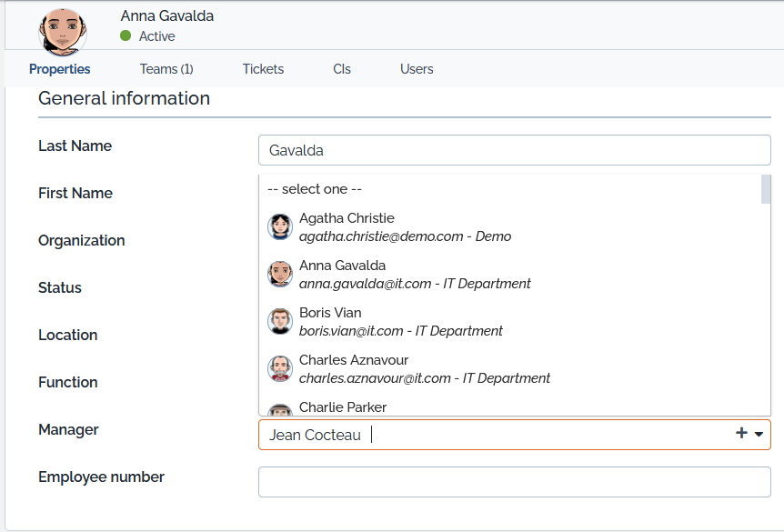Switch to the Teams (1) tab
Viewport: 784px width, 532px height.
[166, 69]
